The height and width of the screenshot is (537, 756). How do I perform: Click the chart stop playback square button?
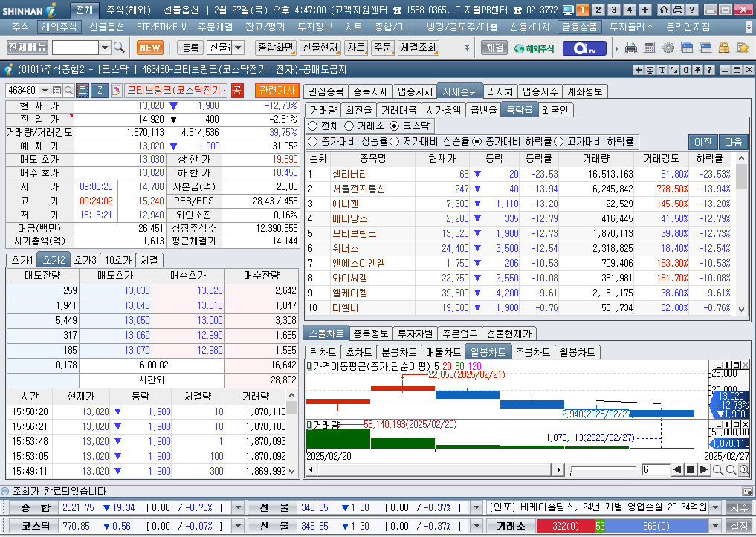click(x=691, y=469)
